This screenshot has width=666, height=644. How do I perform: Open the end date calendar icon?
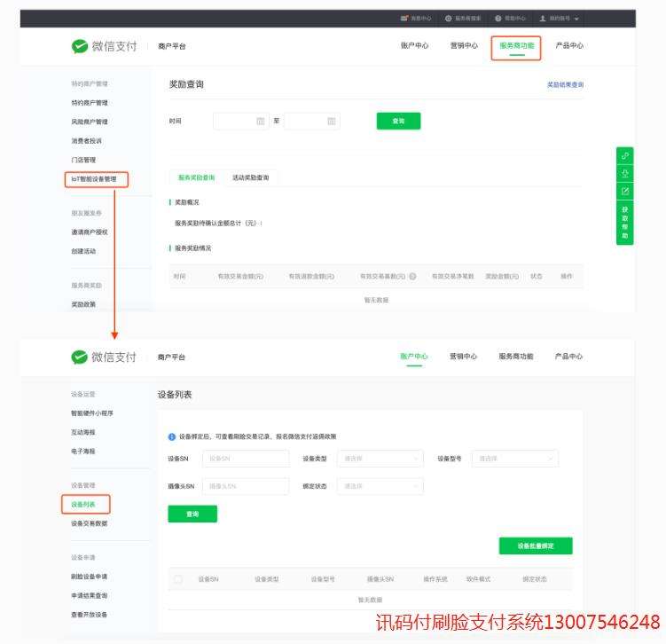click(x=332, y=121)
